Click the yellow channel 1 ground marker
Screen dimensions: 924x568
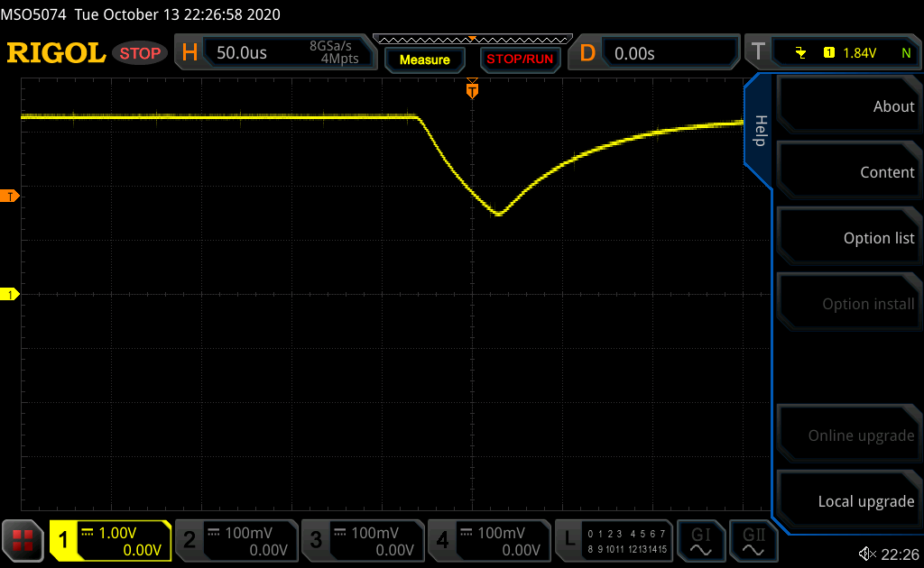point(9,294)
